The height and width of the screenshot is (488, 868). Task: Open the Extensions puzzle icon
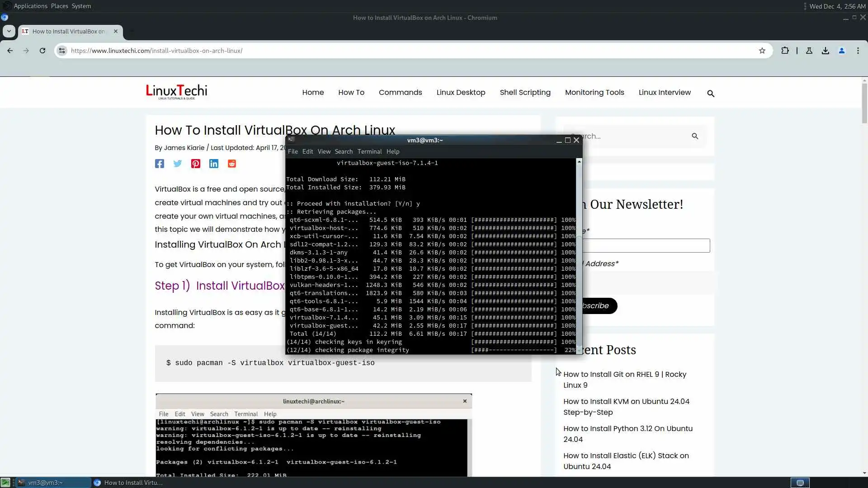[x=785, y=51]
